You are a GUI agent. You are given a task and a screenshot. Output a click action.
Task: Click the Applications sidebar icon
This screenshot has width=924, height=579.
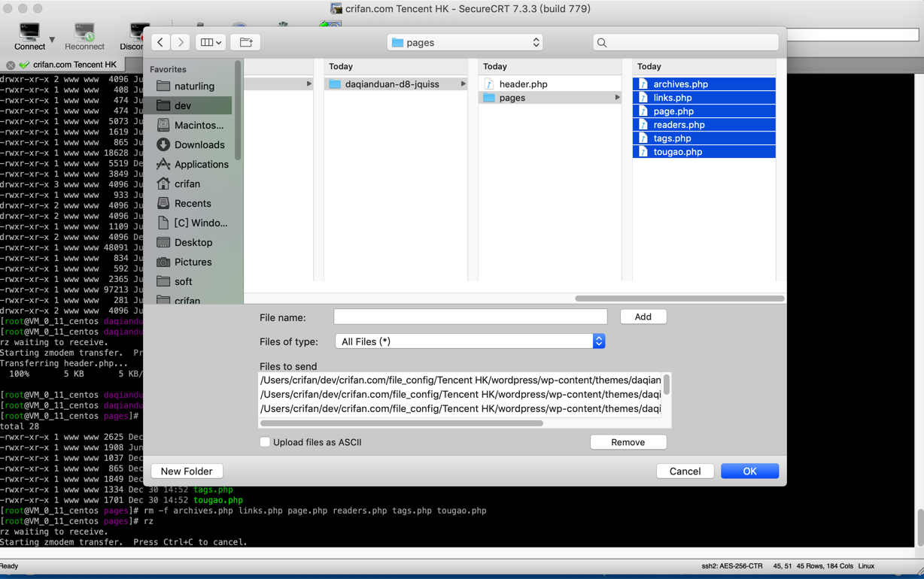coord(163,164)
